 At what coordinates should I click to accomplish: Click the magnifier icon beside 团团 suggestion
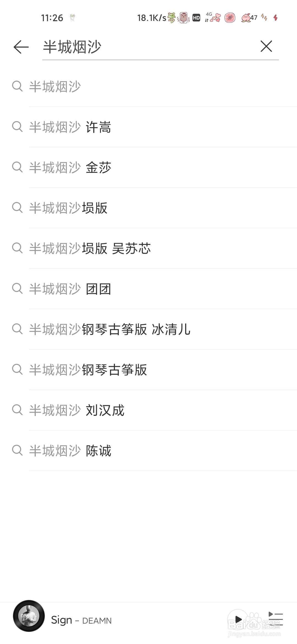pos(17,288)
